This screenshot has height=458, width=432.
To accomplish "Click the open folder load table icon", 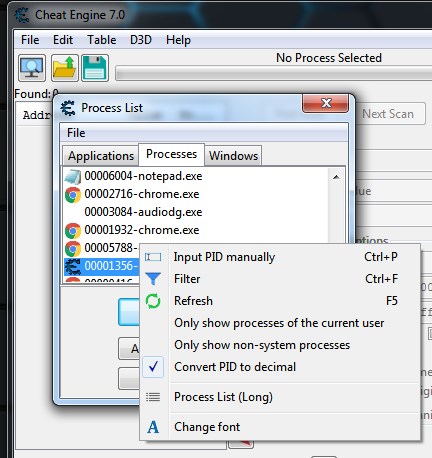I will 65,68.
